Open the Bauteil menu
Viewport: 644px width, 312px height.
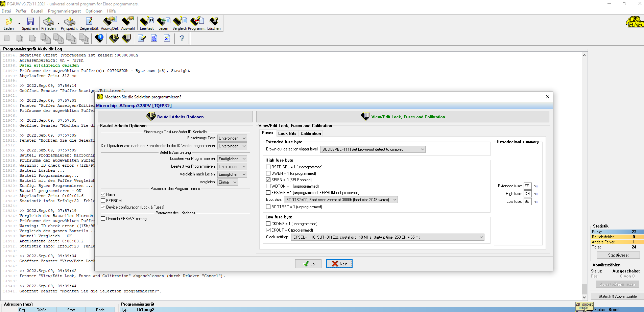(37, 11)
